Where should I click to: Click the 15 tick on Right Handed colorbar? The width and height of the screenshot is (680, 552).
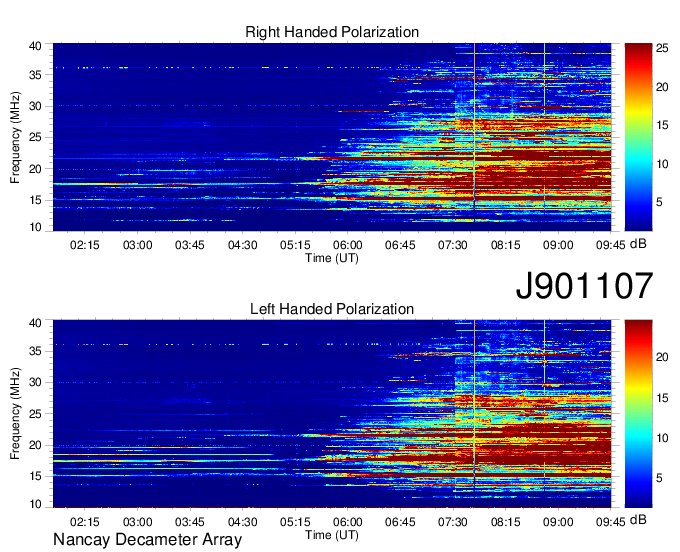pos(662,125)
